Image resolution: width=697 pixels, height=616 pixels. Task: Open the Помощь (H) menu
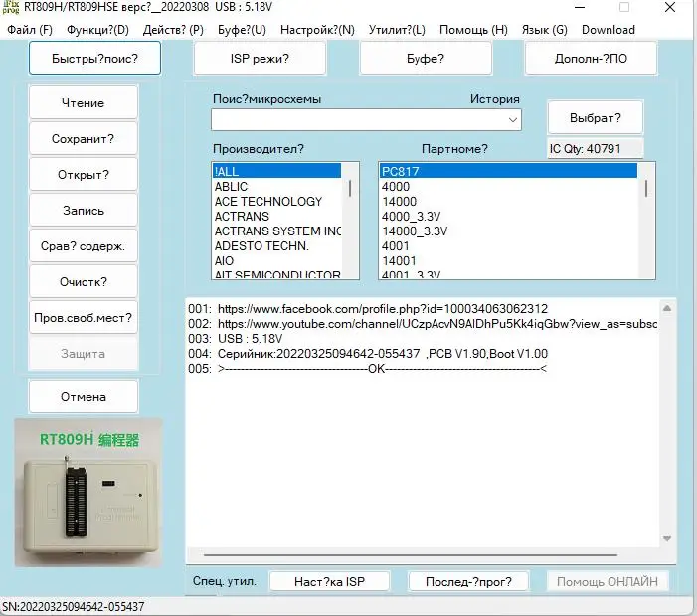(473, 30)
